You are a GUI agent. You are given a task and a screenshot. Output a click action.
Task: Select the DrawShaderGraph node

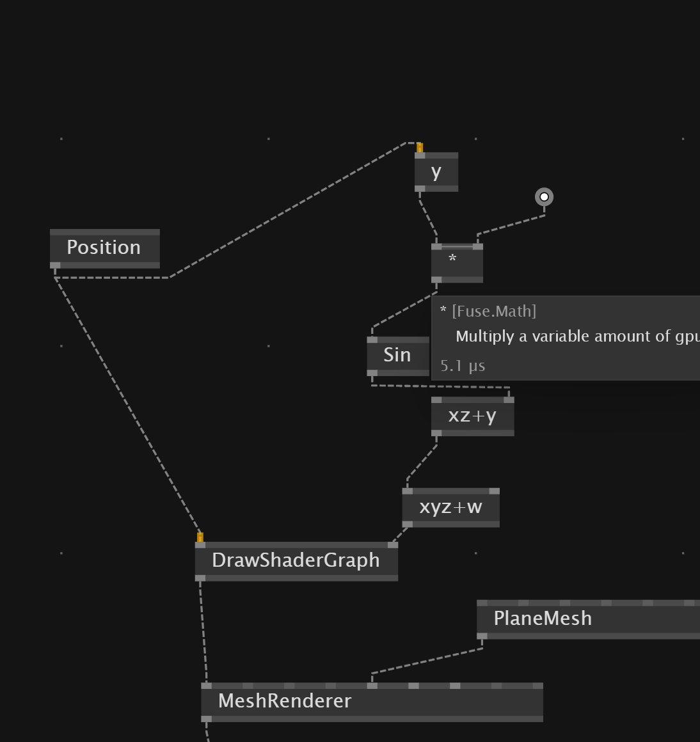point(296,561)
